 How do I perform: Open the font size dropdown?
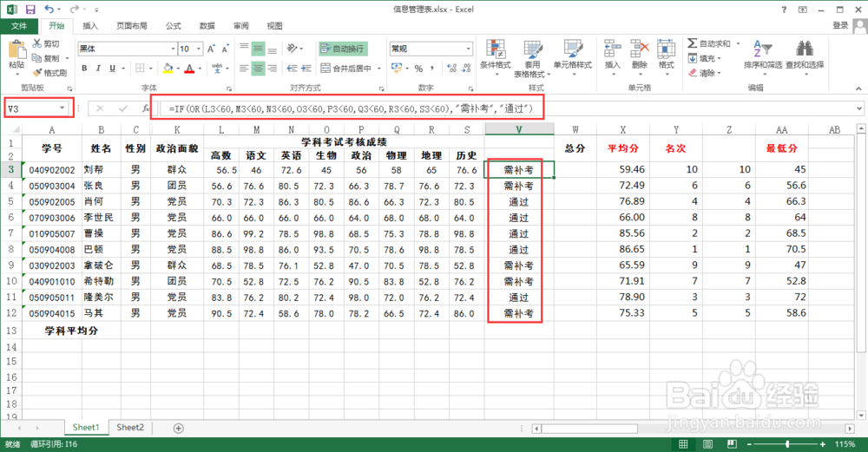[x=200, y=49]
